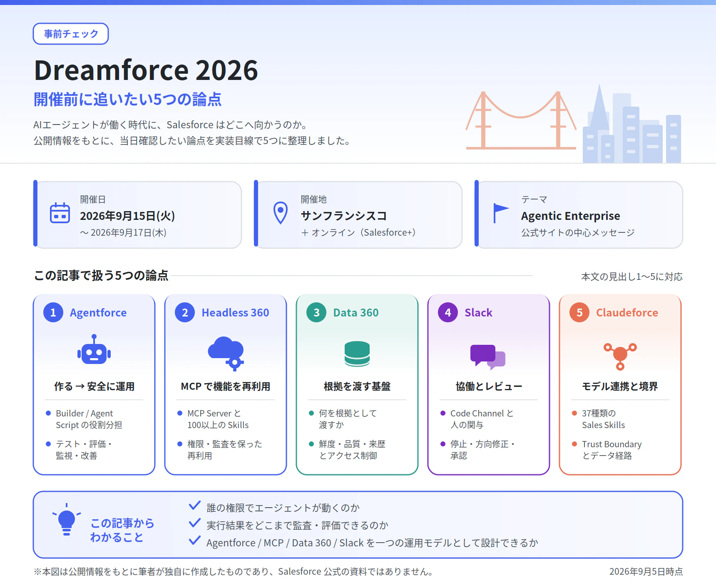Click the Agentic Enterprise theme text

[x=571, y=216]
